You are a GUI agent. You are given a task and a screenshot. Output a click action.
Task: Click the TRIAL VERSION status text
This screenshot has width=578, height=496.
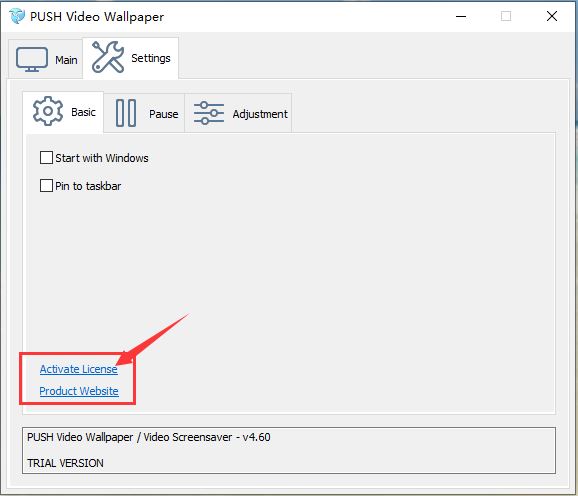click(x=65, y=463)
